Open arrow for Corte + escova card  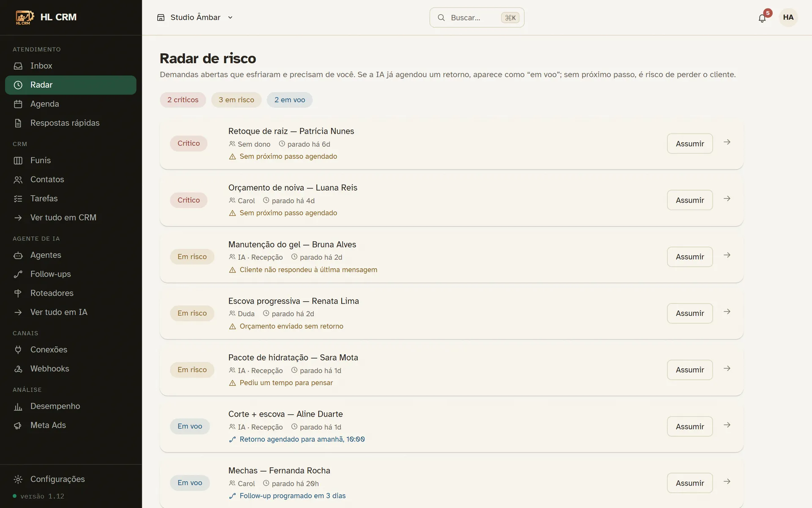point(727,425)
